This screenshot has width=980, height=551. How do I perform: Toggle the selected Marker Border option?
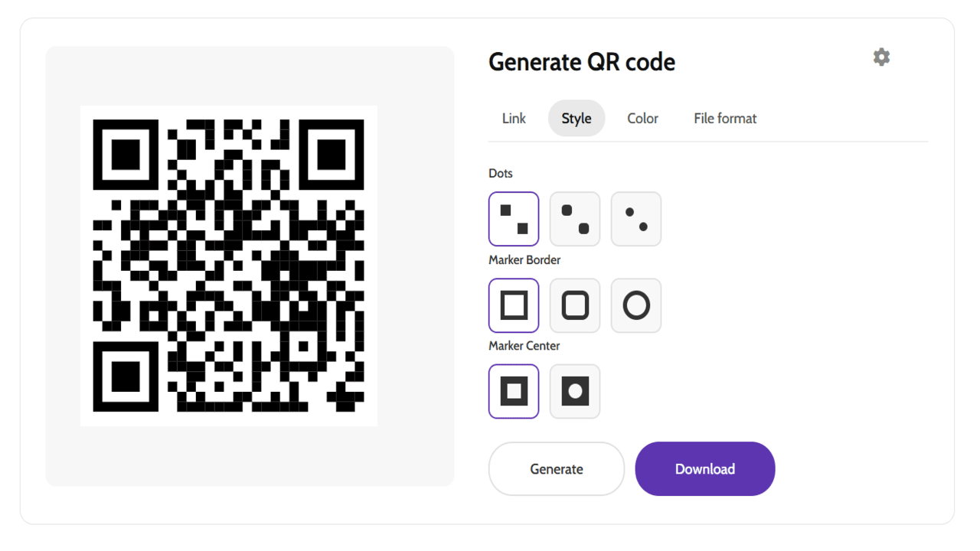tap(513, 305)
